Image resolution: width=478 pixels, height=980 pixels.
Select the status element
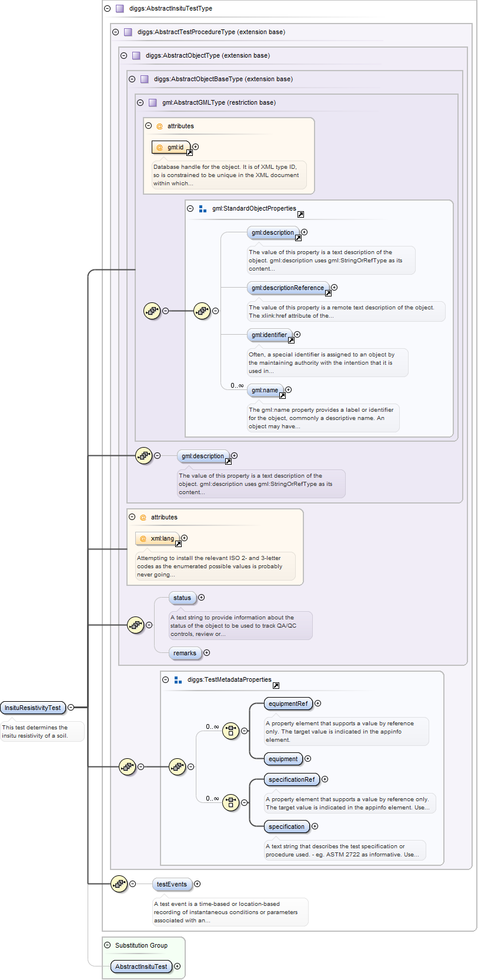(182, 598)
